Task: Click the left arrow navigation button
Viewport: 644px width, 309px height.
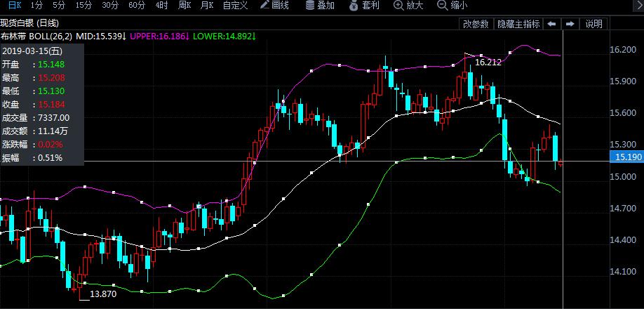Action: [552, 24]
